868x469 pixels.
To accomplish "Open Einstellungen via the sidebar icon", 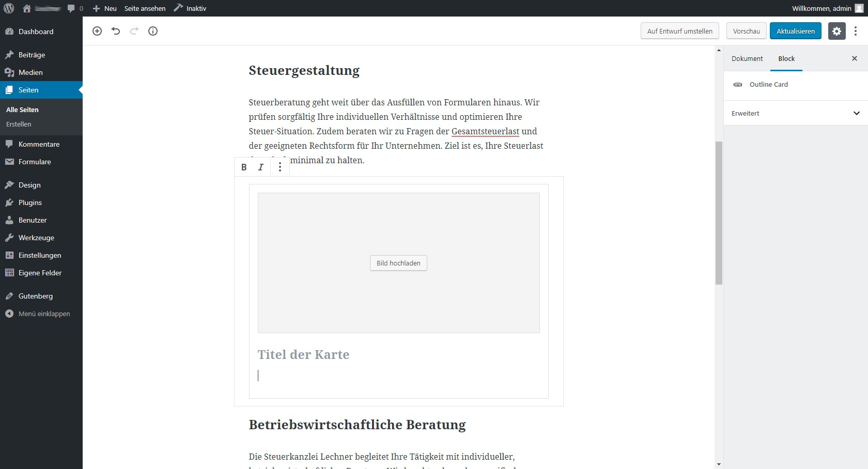I will pyautogui.click(x=9, y=255).
